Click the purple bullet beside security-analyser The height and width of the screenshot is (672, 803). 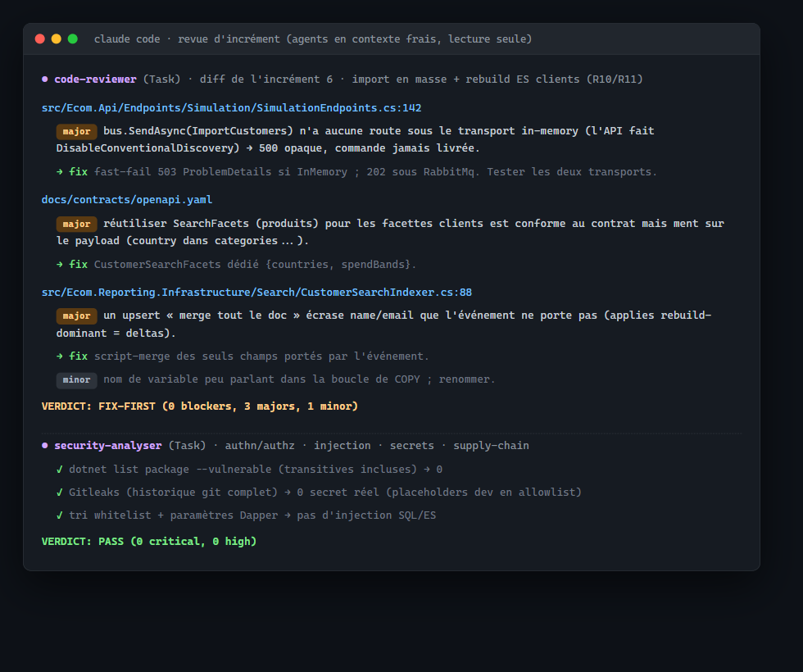point(44,446)
